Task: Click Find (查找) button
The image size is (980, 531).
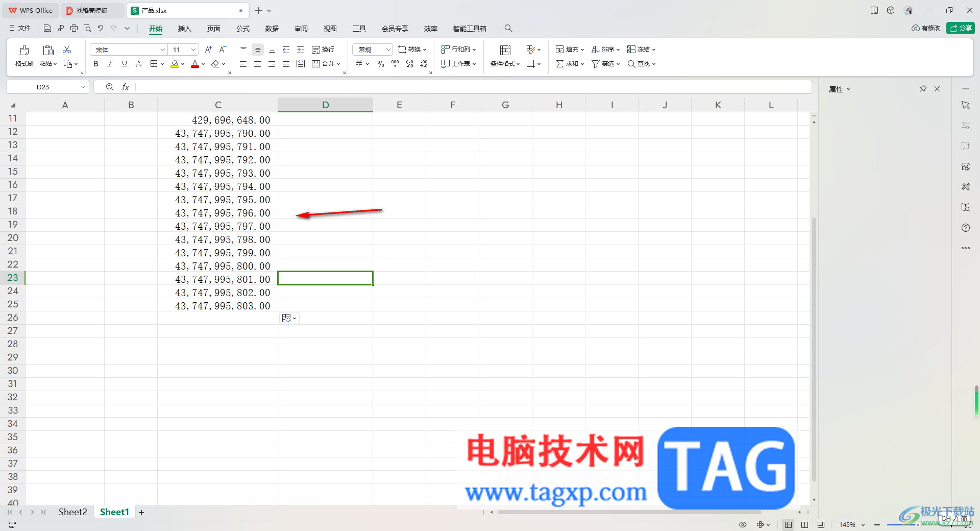Action: pyautogui.click(x=641, y=64)
